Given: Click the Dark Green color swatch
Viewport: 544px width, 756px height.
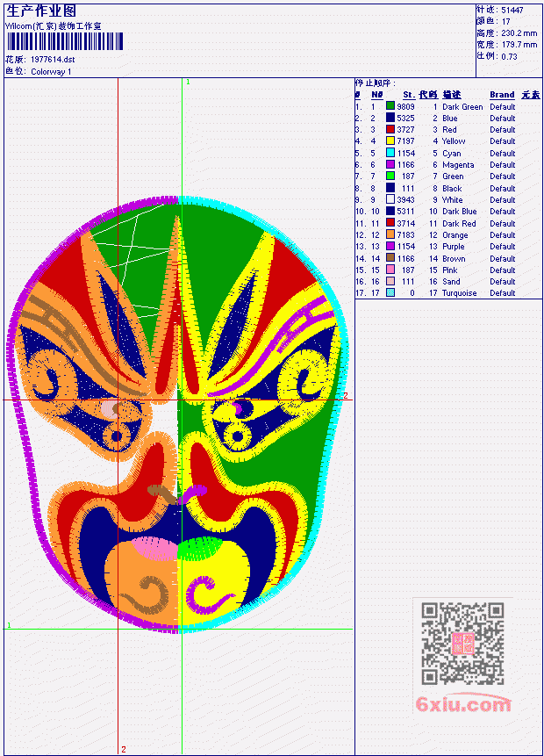Looking at the screenshot, I should (390, 106).
